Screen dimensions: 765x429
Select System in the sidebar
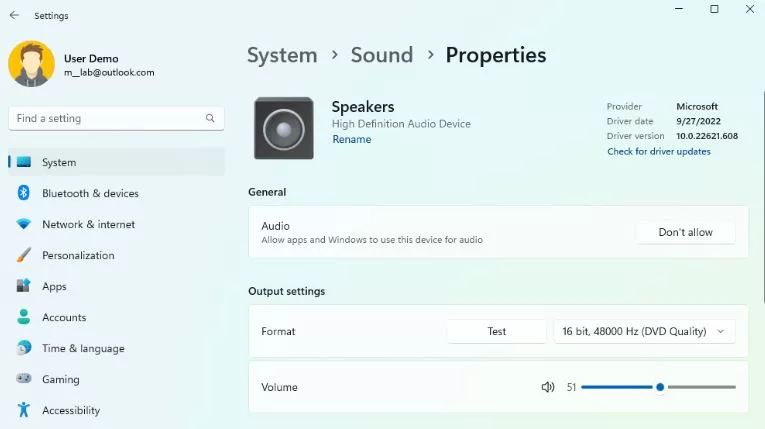116,162
